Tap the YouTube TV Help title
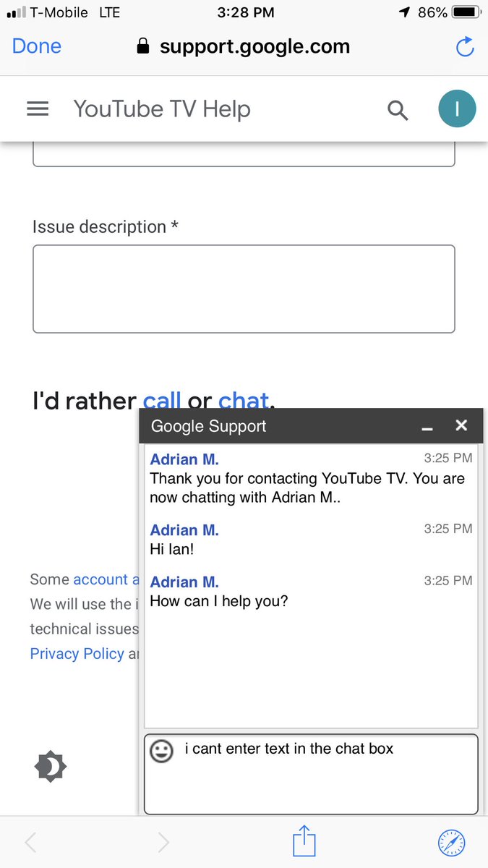 tap(162, 109)
